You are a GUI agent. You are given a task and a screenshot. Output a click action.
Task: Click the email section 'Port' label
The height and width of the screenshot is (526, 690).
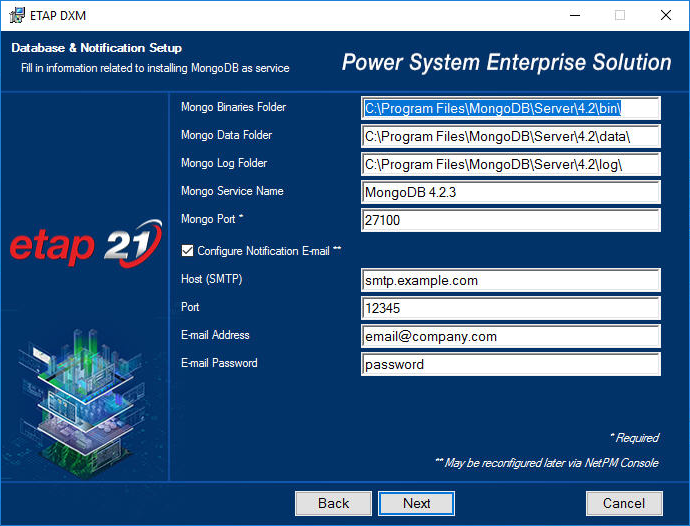coord(190,307)
